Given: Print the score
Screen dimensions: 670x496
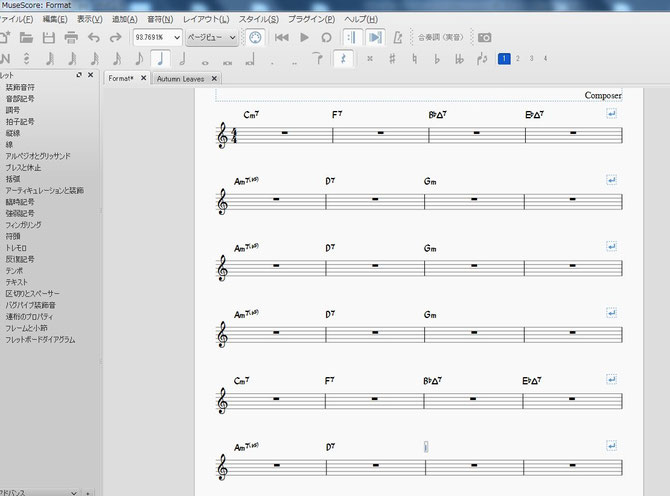Looking at the screenshot, I should pyautogui.click(x=71, y=37).
